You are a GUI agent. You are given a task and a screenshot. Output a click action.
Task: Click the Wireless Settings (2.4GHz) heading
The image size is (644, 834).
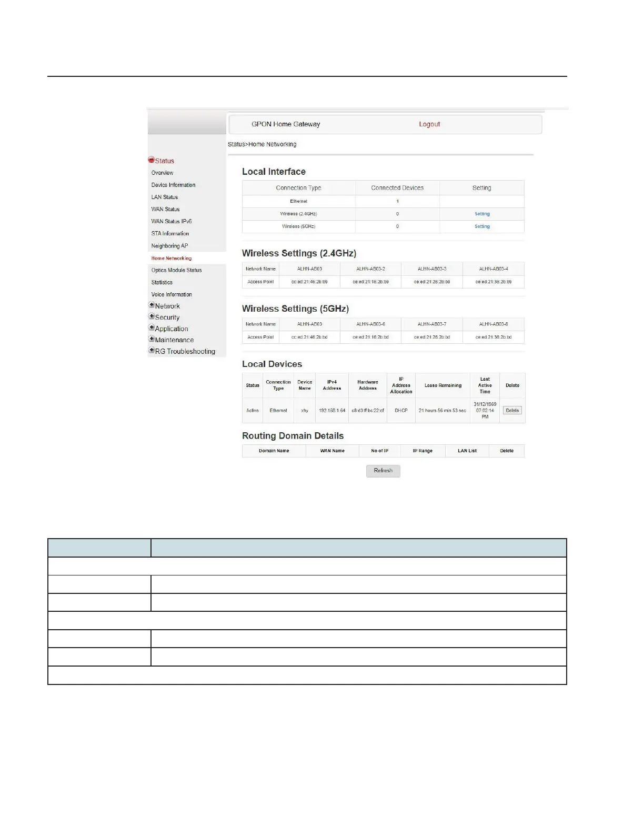pyautogui.click(x=299, y=253)
